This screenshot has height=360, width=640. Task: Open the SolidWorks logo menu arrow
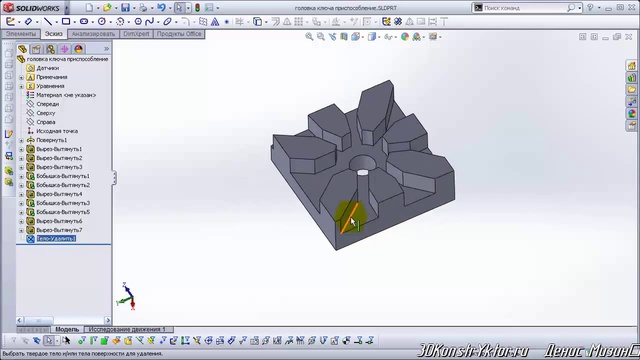coord(67,8)
